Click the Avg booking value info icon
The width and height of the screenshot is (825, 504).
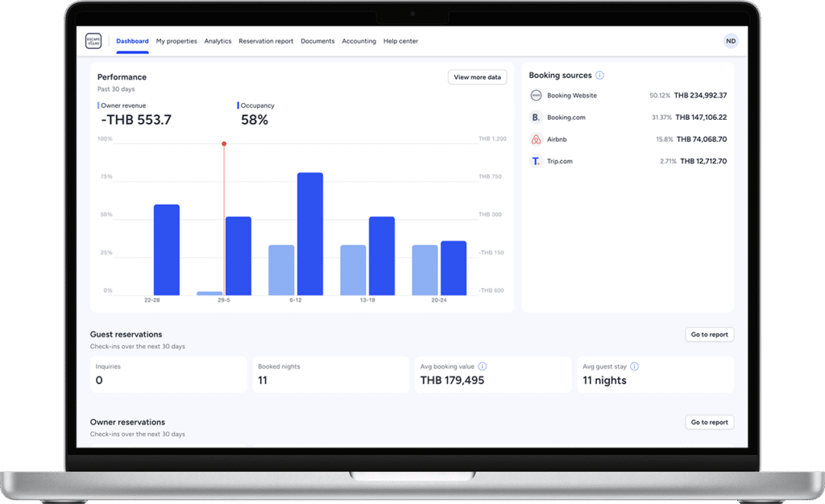coord(483,366)
